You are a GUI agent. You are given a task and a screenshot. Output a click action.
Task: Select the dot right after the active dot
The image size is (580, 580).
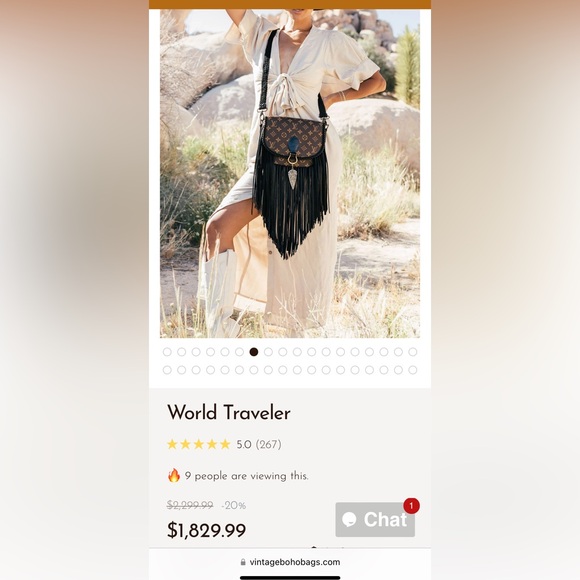click(x=268, y=352)
